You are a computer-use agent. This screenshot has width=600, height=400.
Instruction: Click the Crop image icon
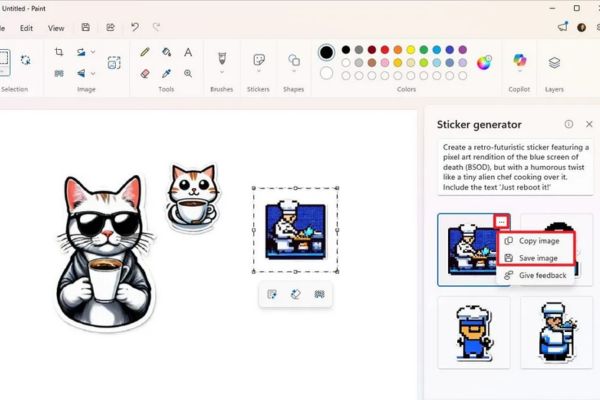59,52
